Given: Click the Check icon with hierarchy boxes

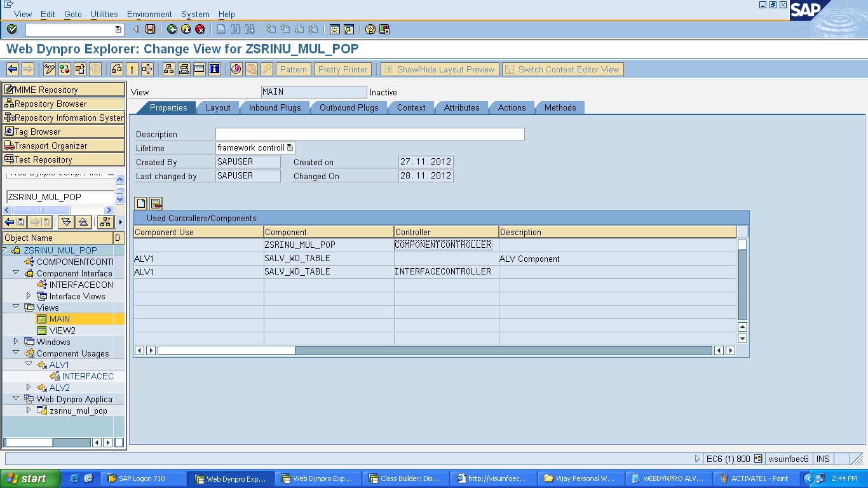Looking at the screenshot, I should tap(117, 69).
